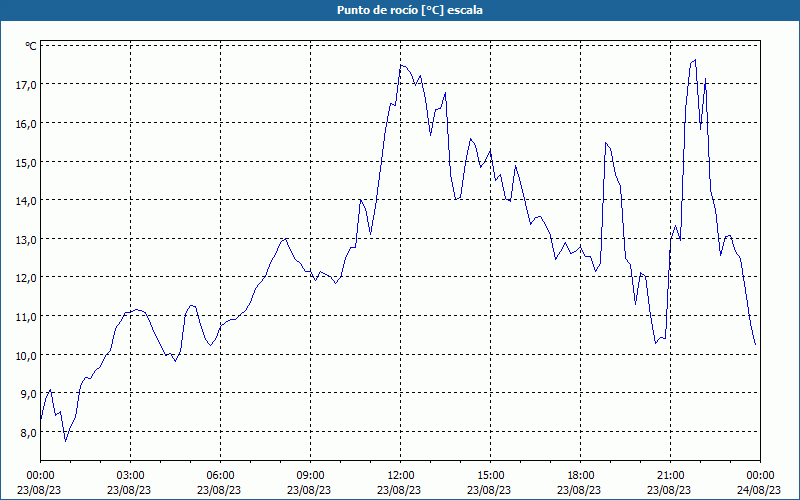The width and height of the screenshot is (800, 500).
Task: Click the 15:00 time label
Action: (x=490, y=476)
